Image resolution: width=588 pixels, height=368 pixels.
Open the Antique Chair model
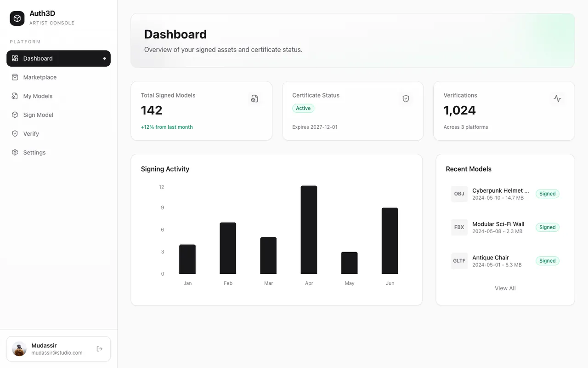click(505, 261)
